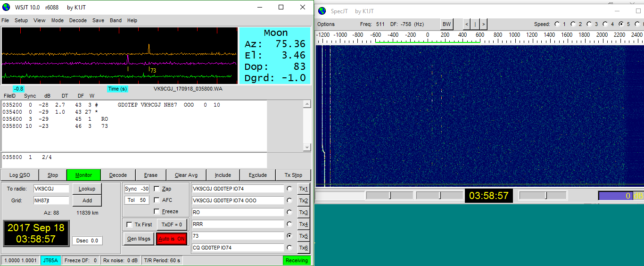
Task: Open the SpecJT Options menu
Action: coord(326,24)
